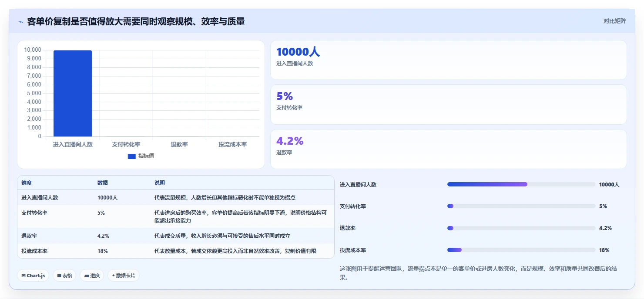The height and width of the screenshot is (299, 644).
Task: Click the main heading 客单价复制是否值得放大
Action: 136,21
